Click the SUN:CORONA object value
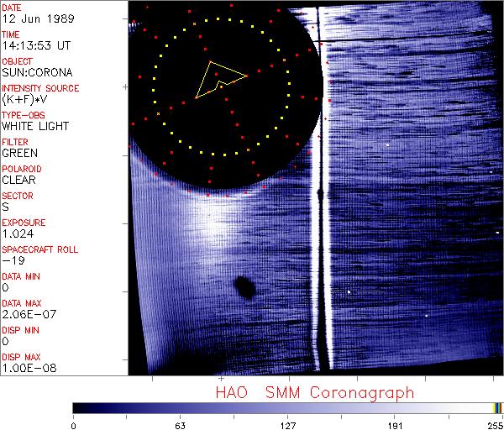504x430 pixels. coord(36,73)
